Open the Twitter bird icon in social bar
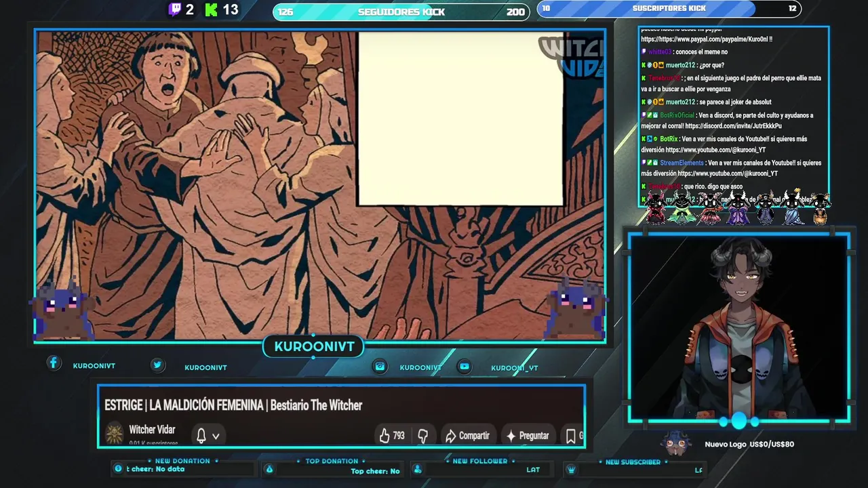Image resolution: width=868 pixels, height=488 pixels. tap(157, 365)
